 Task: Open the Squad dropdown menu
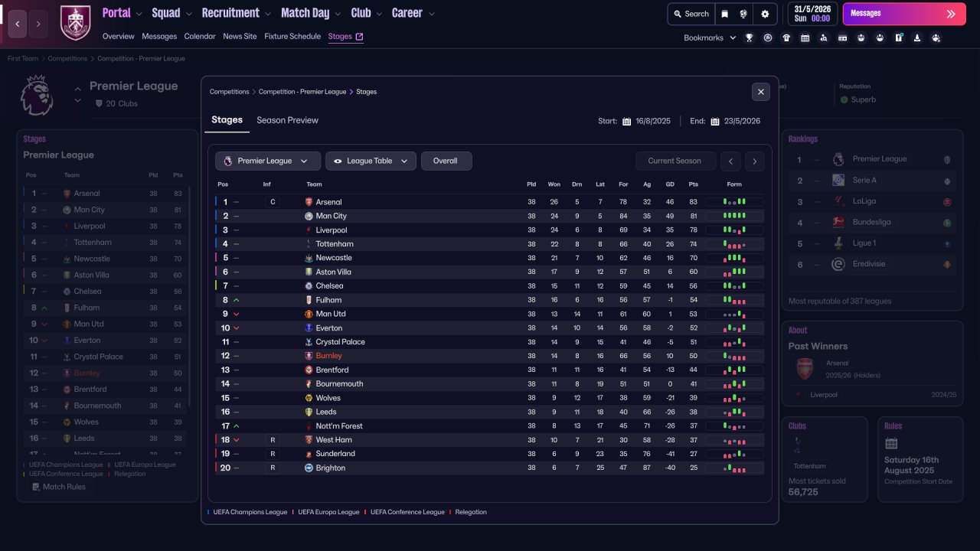click(171, 13)
